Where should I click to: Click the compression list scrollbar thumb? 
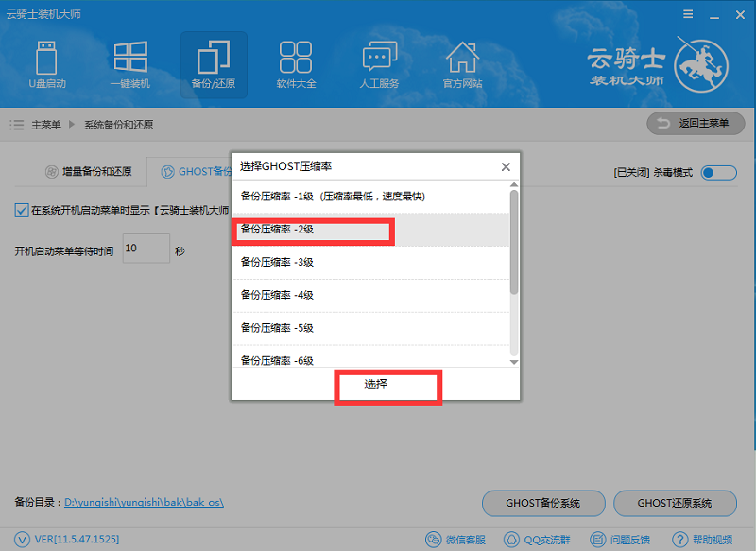point(514,242)
